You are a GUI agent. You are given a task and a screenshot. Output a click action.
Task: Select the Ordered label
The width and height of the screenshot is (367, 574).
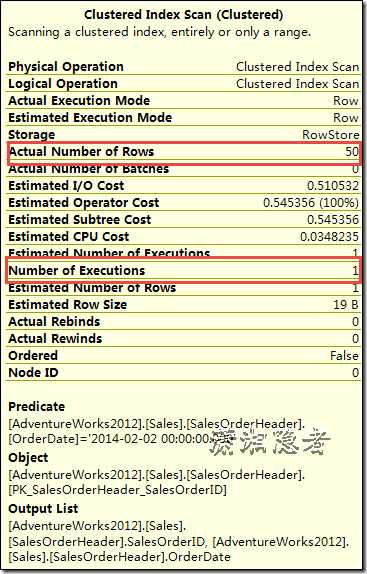(x=33, y=356)
